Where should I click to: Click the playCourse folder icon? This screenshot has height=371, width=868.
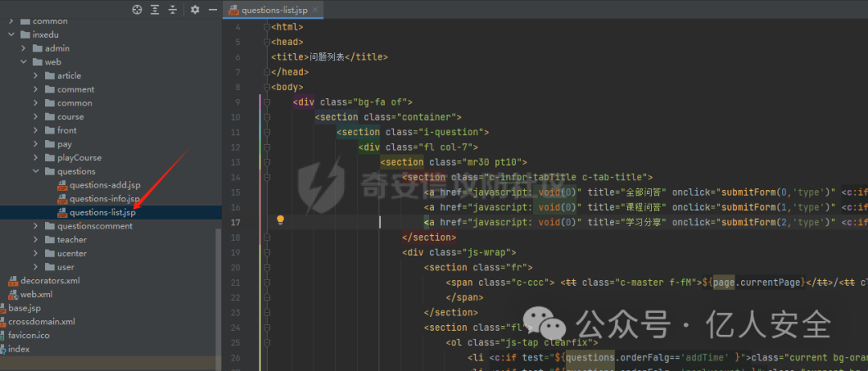[49, 158]
